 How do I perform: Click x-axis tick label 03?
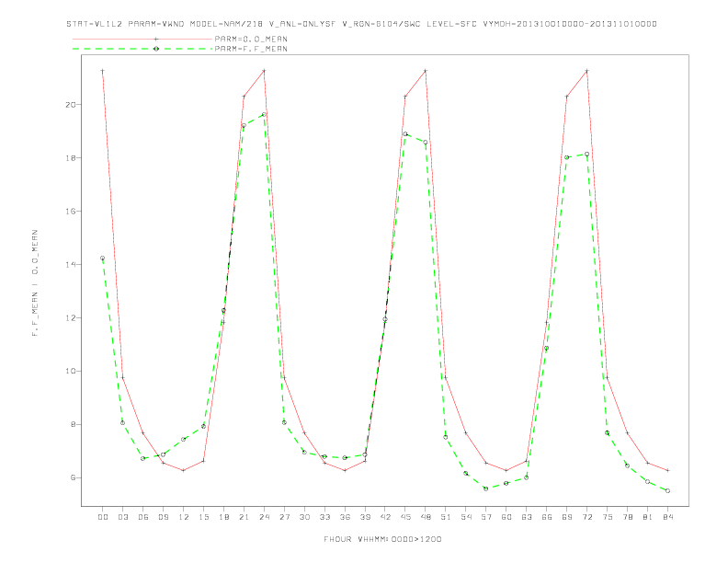tap(122, 517)
